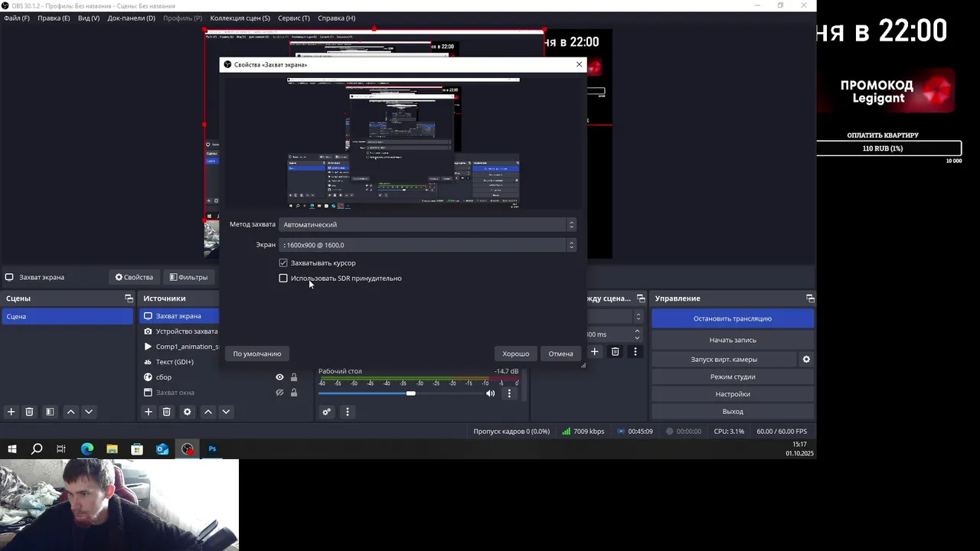Open Microsoft Edge from the taskbar
This screenshot has width=980, height=551.
[x=87, y=449]
